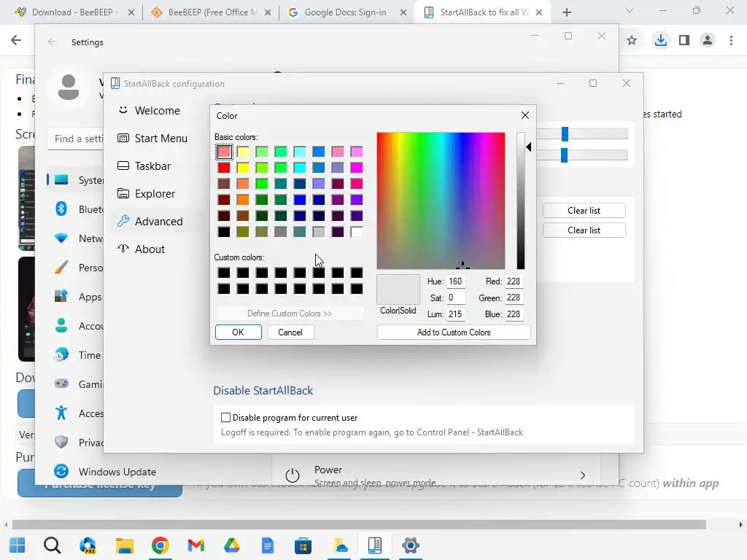Viewport: 747px width, 560px height.
Task: Click the Green value field
Action: coord(514,297)
